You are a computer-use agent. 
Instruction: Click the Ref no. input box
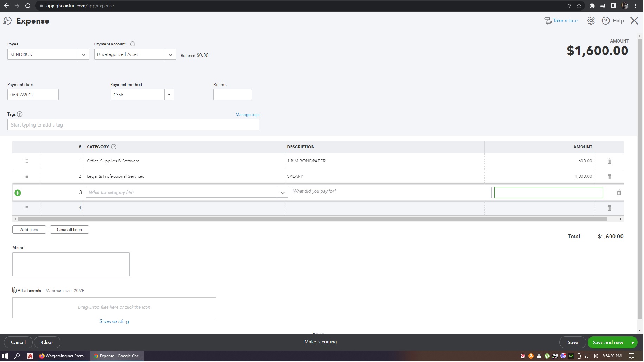233,95
